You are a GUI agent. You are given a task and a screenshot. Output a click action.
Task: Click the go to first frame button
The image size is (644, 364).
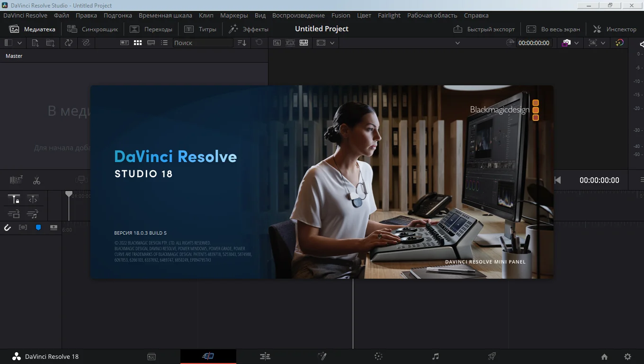point(558,180)
